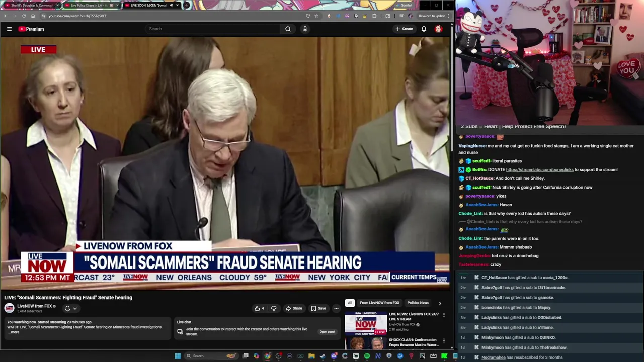Viewport: 644px width, 362px height.
Task: Open a new browser tab
Action: pyautogui.click(x=187, y=5)
